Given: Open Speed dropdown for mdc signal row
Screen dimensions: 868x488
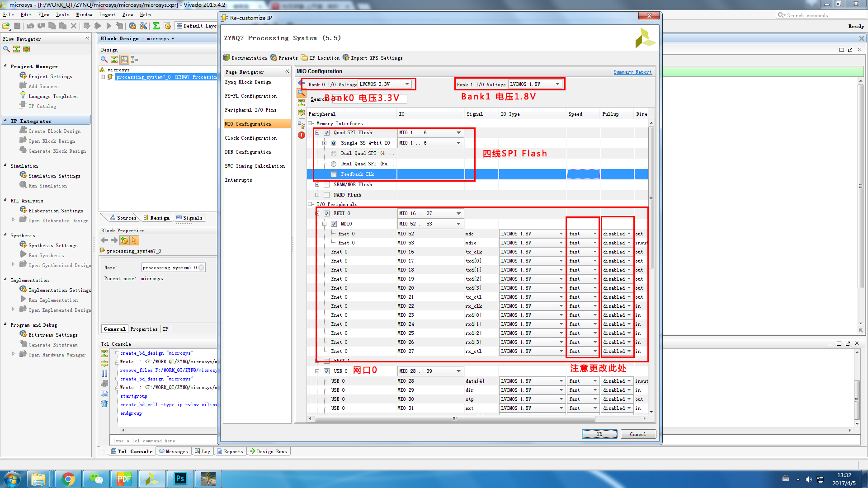Looking at the screenshot, I should click(583, 234).
